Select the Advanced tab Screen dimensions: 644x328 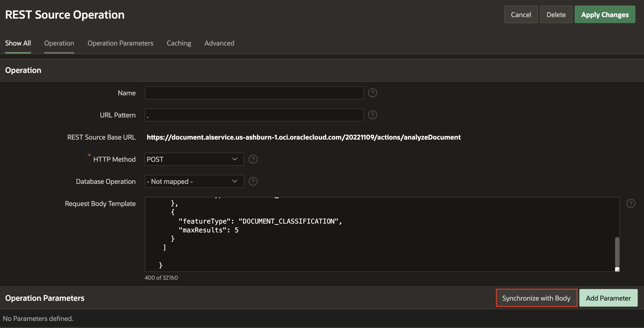(219, 43)
